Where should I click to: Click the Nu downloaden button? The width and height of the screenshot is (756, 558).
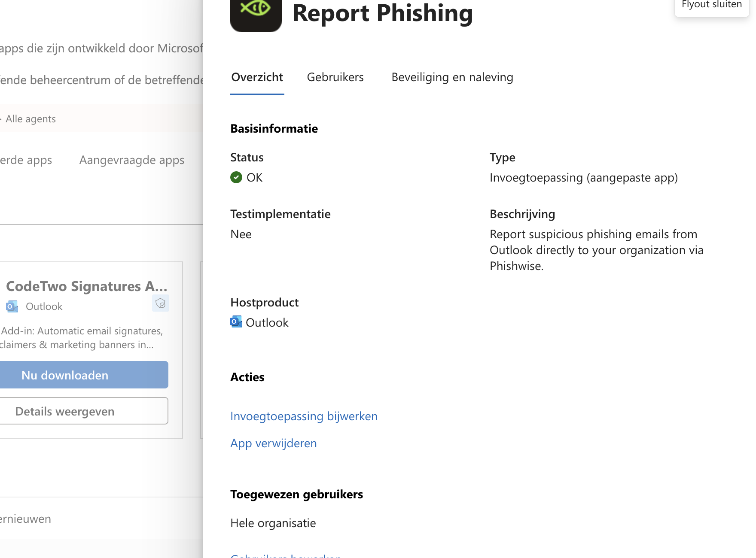tap(84, 375)
